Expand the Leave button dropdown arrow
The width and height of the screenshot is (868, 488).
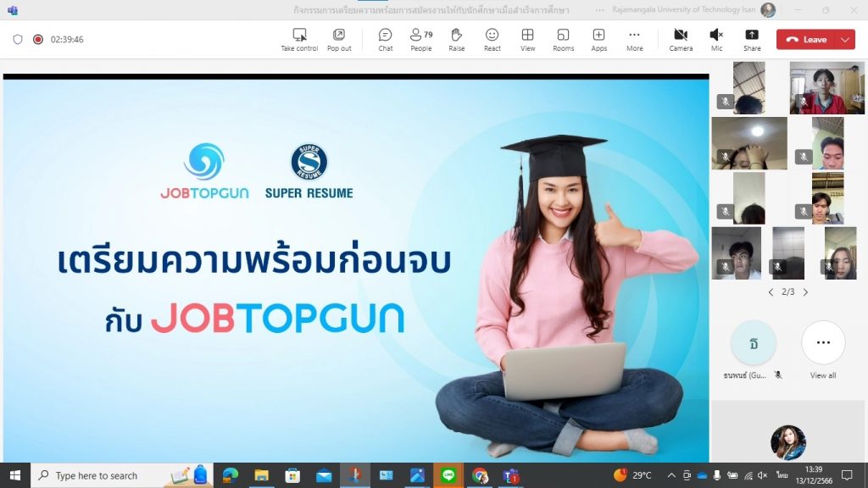pos(844,39)
